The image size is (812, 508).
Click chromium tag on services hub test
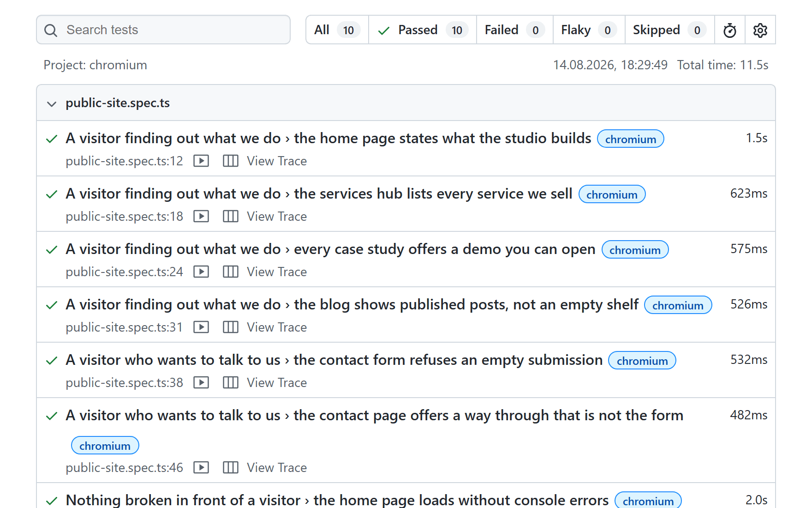[x=612, y=194]
